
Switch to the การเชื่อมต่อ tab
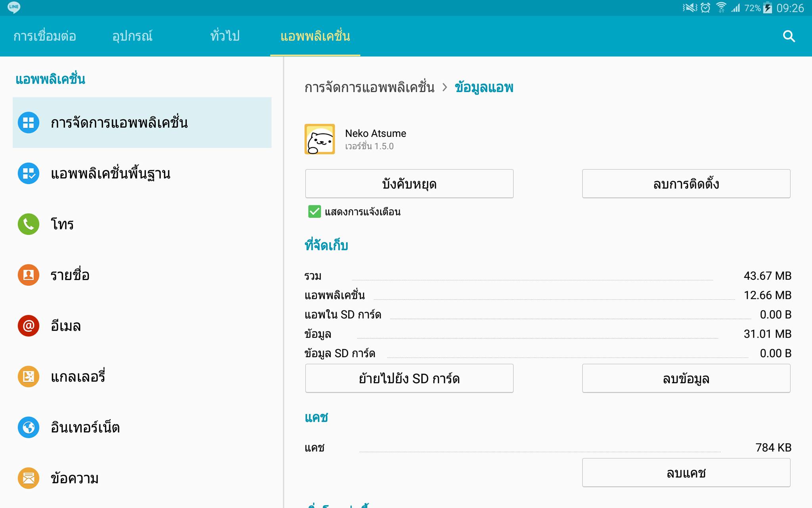(x=45, y=36)
